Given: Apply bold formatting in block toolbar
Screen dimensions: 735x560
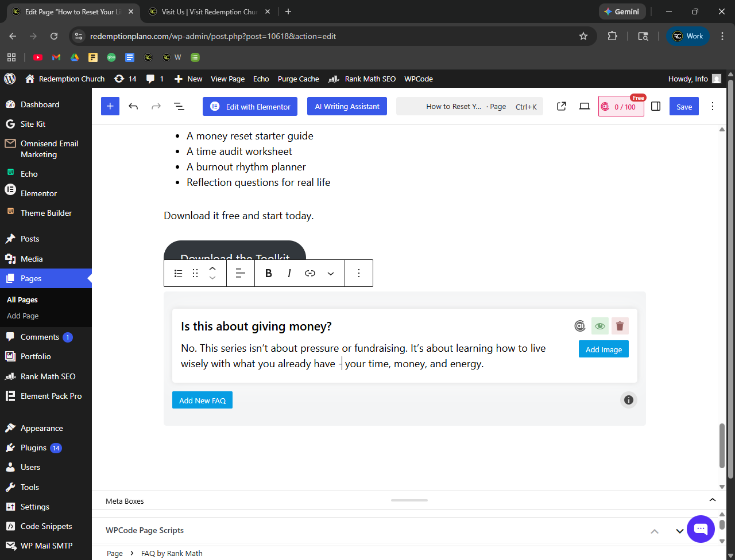Looking at the screenshot, I should (x=268, y=273).
